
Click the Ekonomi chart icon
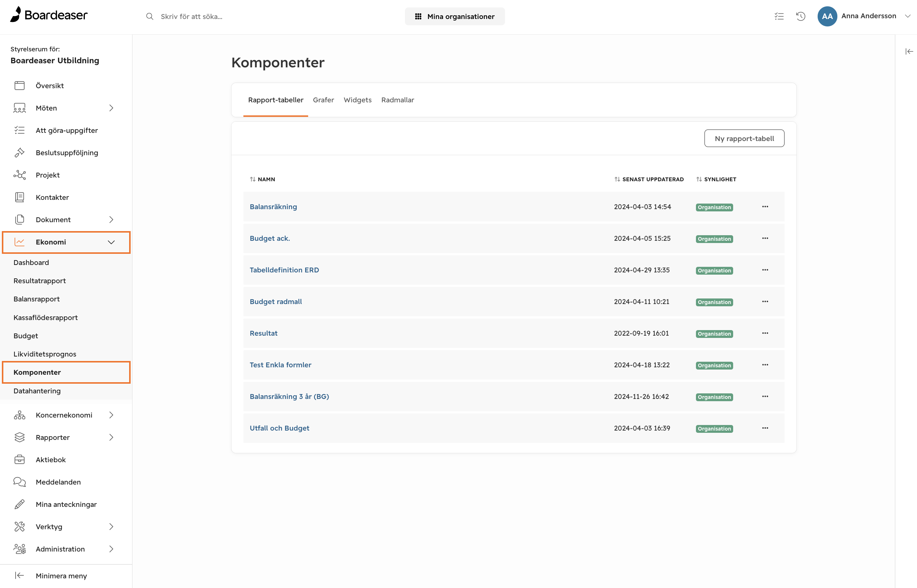point(19,242)
